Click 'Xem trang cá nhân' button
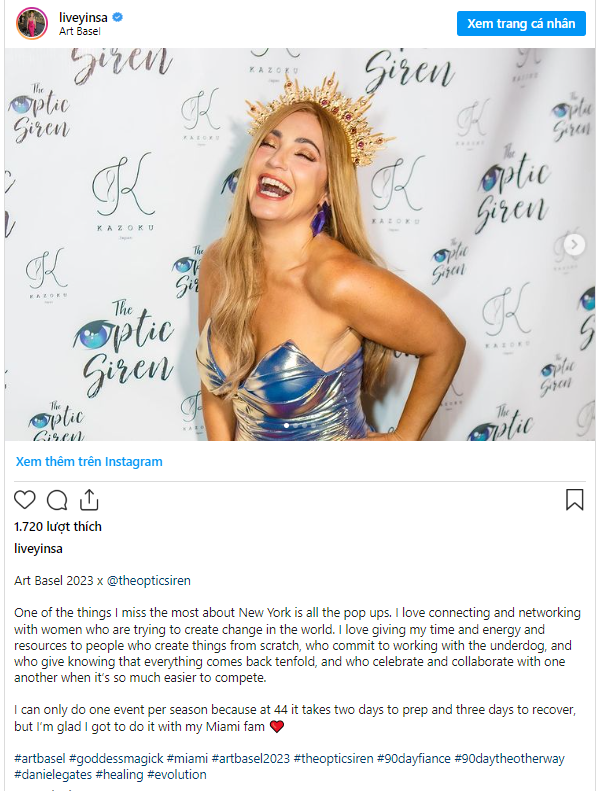The image size is (600, 791). (521, 23)
